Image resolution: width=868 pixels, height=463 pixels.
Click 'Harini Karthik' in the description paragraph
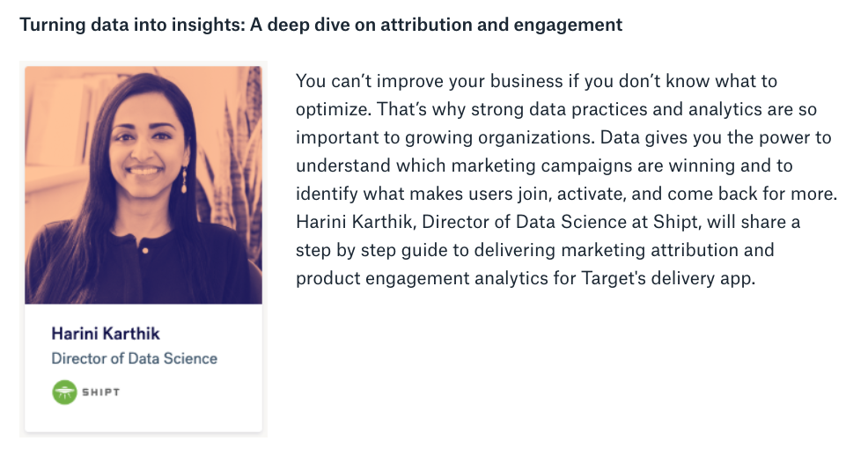(354, 222)
